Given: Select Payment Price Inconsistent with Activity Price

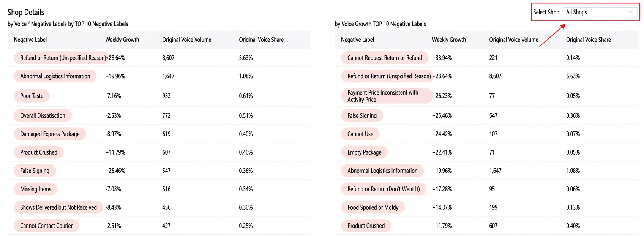Looking at the screenshot, I should pos(387,96).
